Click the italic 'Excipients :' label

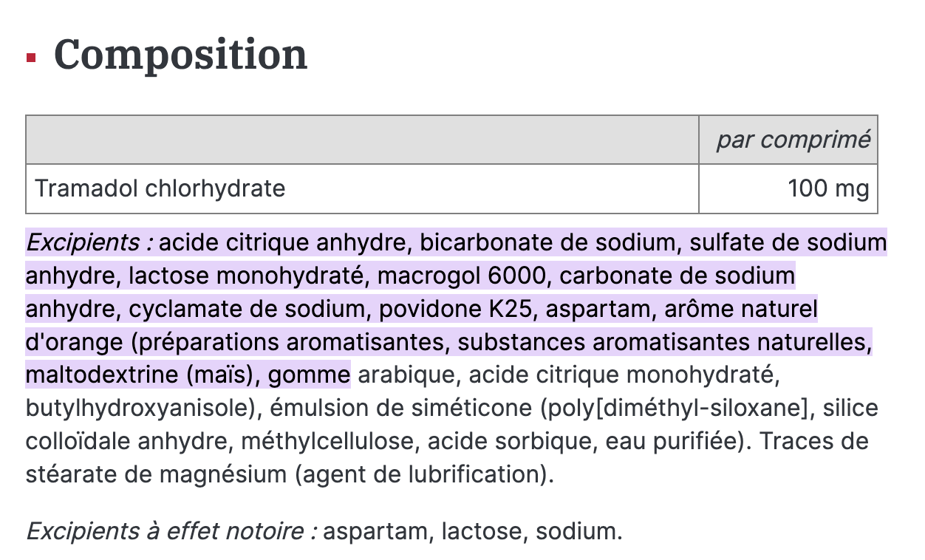89,242
